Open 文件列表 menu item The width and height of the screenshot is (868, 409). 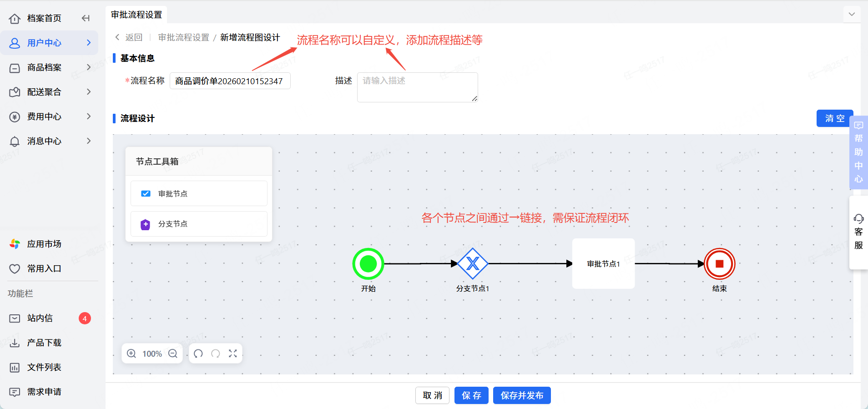[x=44, y=367]
